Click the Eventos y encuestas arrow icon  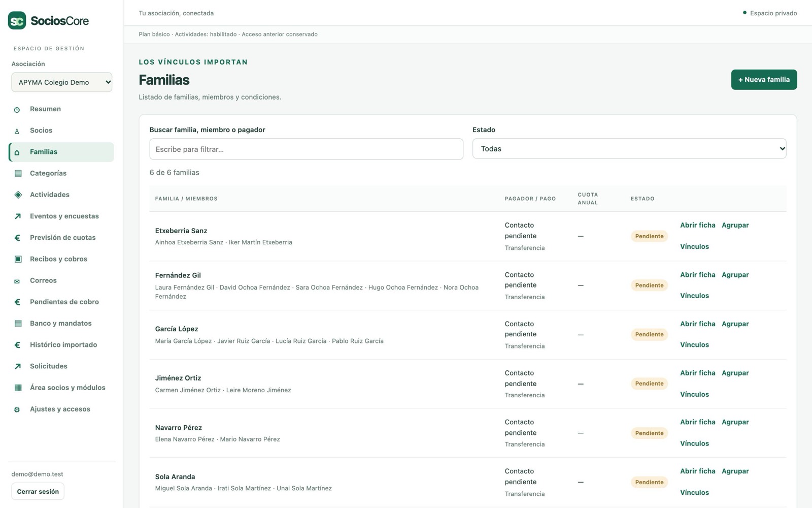pyautogui.click(x=18, y=216)
